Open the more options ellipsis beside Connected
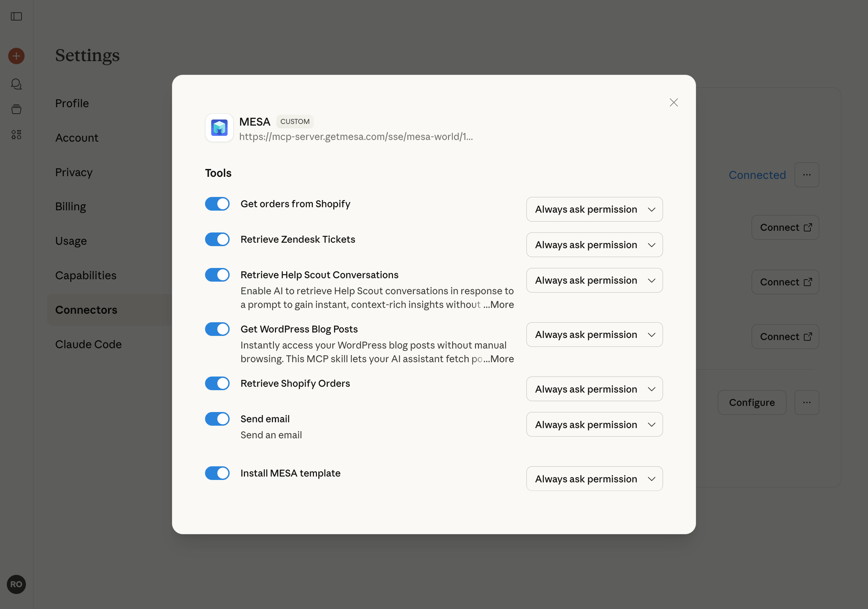Screen dimensions: 868x609 coord(807,175)
